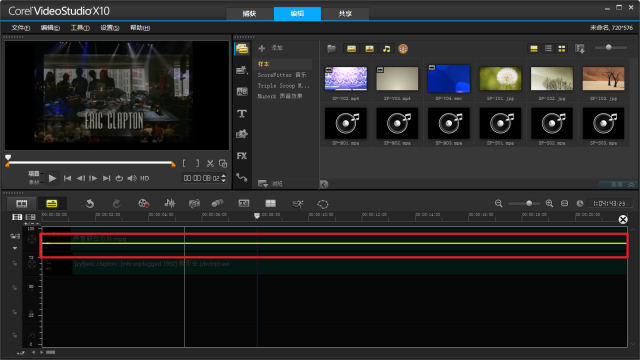Viewport: 640px width, 360px height.
Task: Click the import media folder icon
Action: (x=331, y=49)
